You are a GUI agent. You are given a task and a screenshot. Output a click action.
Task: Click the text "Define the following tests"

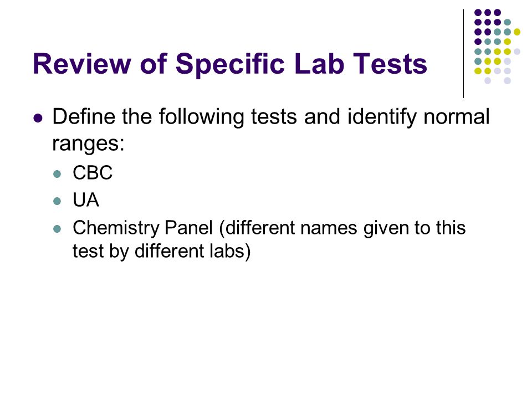175,117
